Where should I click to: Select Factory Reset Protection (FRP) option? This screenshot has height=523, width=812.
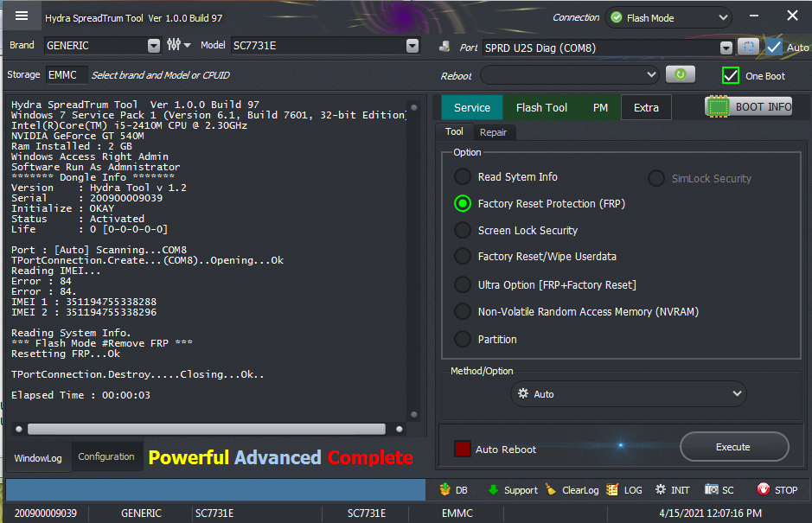pyautogui.click(x=462, y=203)
